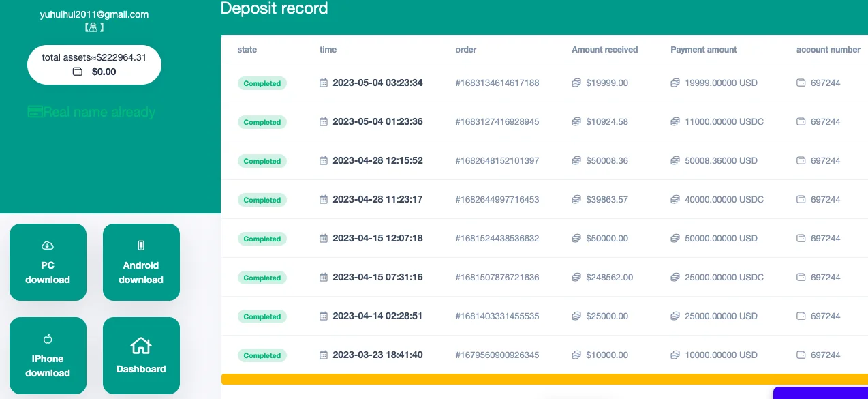Click the Dashboard house icon
The image size is (868, 399).
tap(141, 346)
